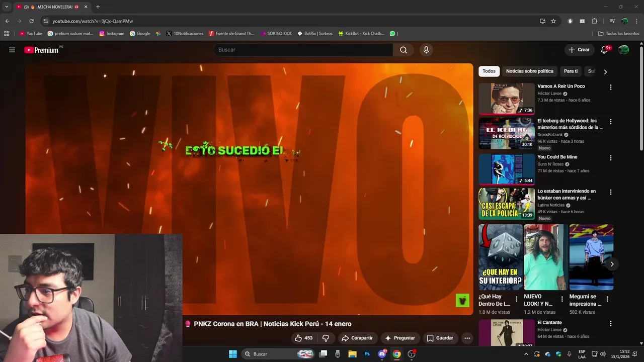Open the notifications bell
This screenshot has width=644, height=362.
tap(604, 50)
